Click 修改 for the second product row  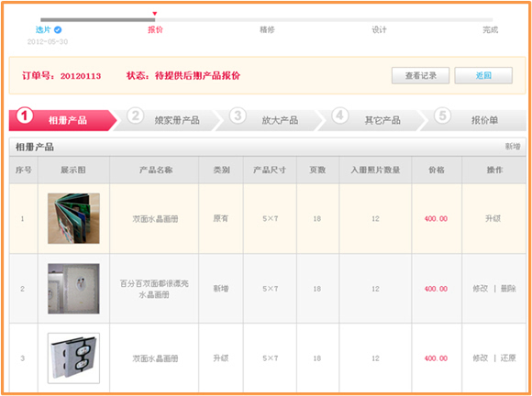[481, 289]
